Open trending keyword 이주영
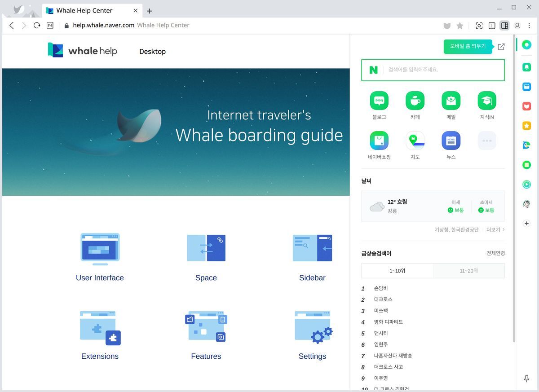 pos(381,378)
